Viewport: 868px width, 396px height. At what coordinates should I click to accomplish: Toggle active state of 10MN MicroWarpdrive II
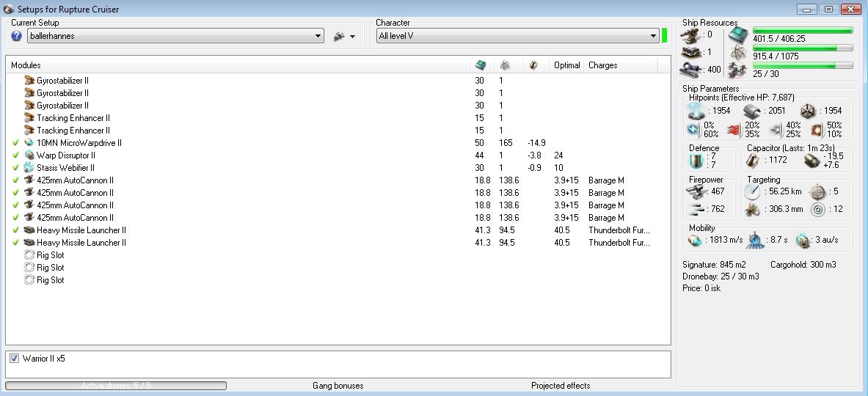15,143
